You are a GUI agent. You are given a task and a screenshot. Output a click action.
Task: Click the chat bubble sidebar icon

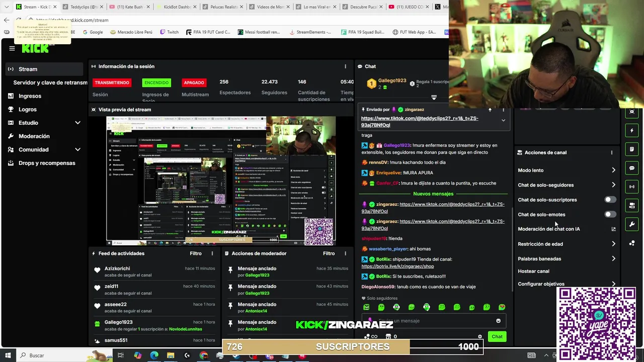pos(632,168)
